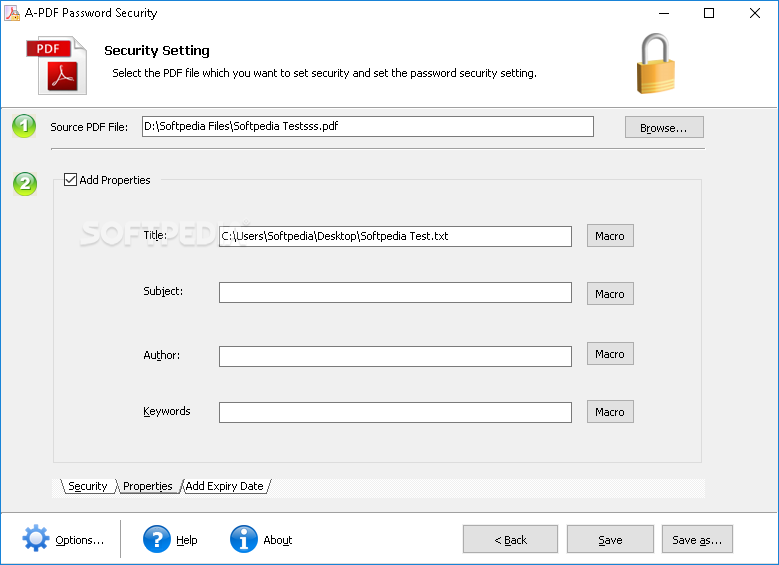Open the Macro button beside Title
The width and height of the screenshot is (779, 565).
click(x=610, y=236)
